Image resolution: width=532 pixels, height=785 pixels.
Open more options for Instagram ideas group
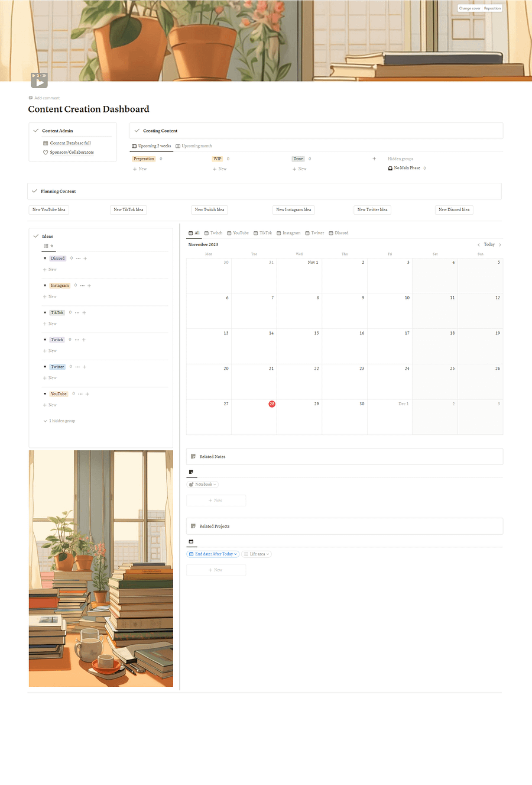[83, 286]
